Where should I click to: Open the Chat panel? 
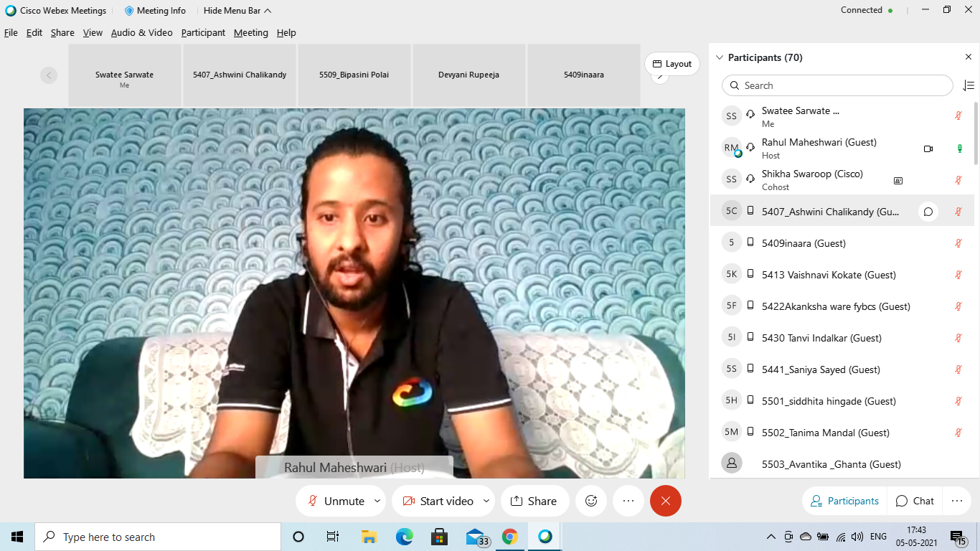914,501
